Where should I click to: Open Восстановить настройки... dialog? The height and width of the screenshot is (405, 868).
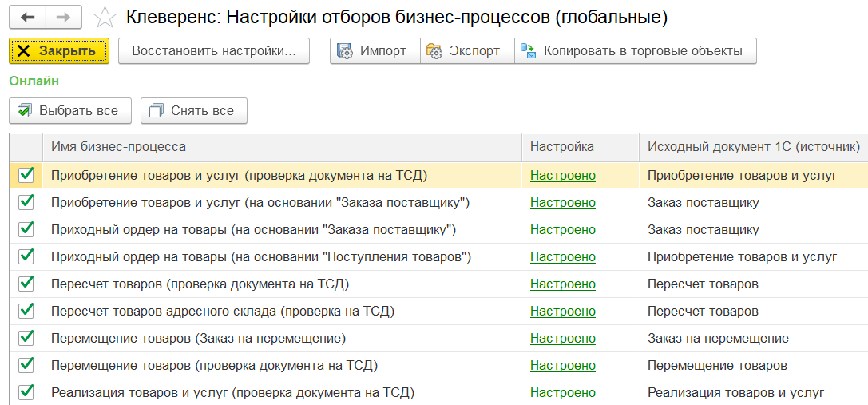[214, 51]
